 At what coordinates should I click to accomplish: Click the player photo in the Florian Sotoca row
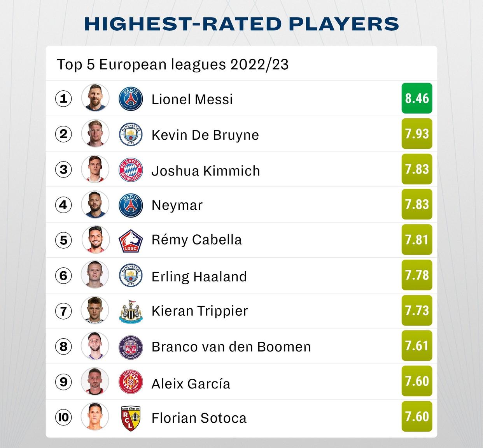95,417
